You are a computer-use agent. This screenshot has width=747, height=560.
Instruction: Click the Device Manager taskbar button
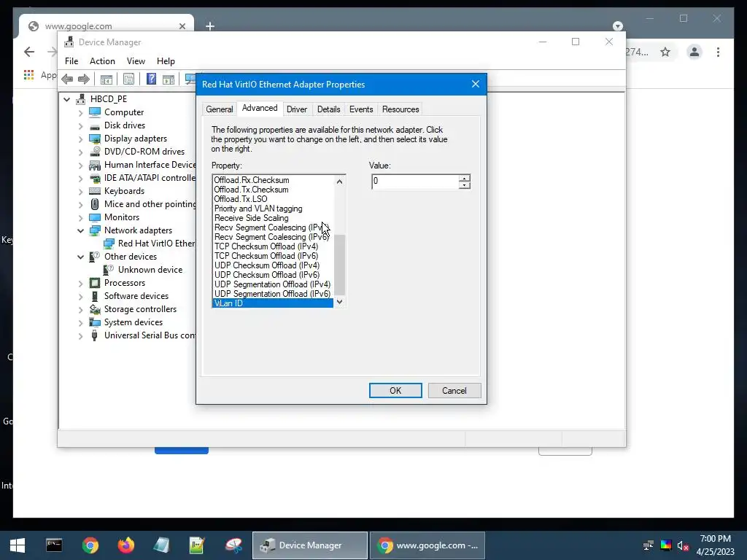point(309,545)
